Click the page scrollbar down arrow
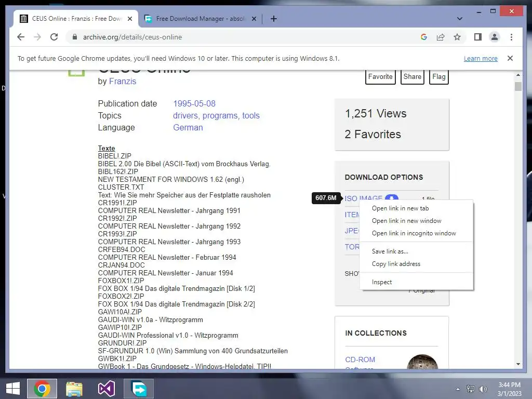The height and width of the screenshot is (399, 532). click(x=518, y=364)
